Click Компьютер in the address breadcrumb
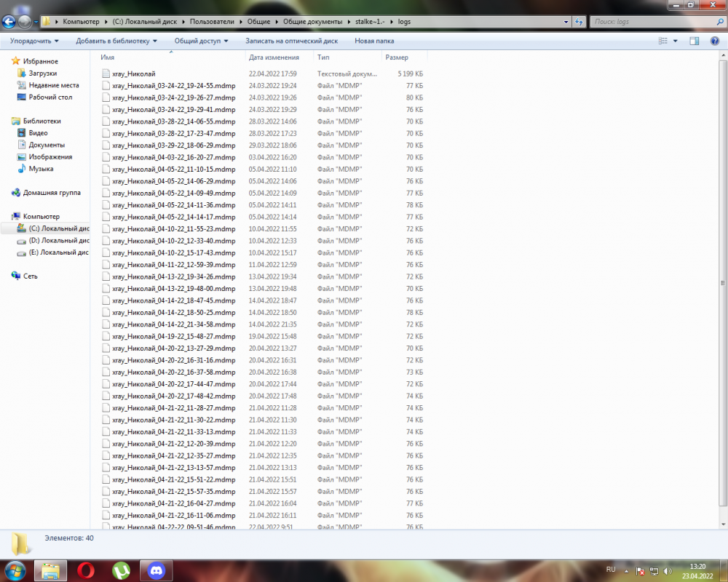 82,22
